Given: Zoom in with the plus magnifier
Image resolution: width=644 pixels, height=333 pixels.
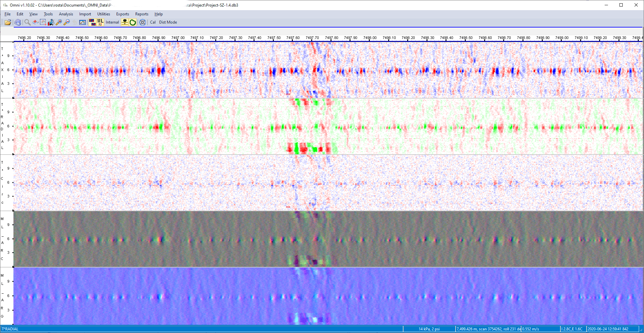Looking at the screenshot, I should coord(59,22).
